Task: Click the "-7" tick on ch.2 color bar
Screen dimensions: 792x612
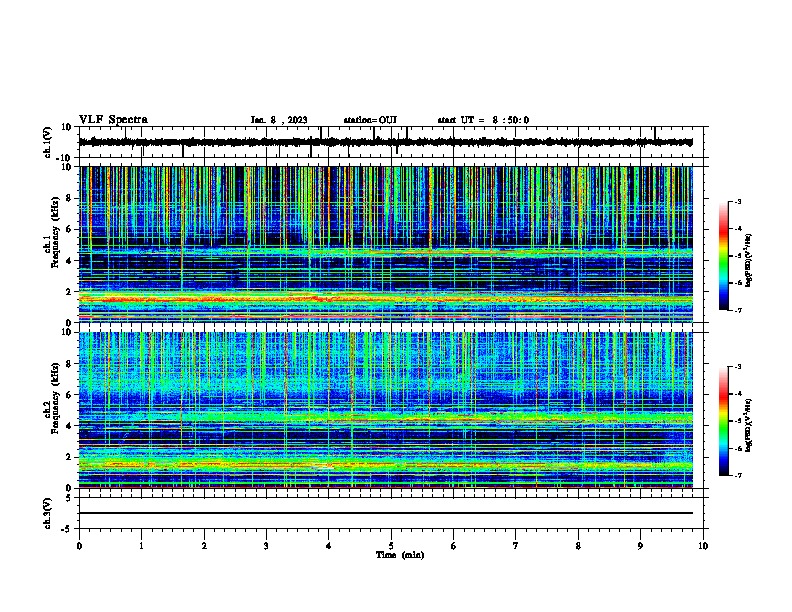Action: [738, 475]
